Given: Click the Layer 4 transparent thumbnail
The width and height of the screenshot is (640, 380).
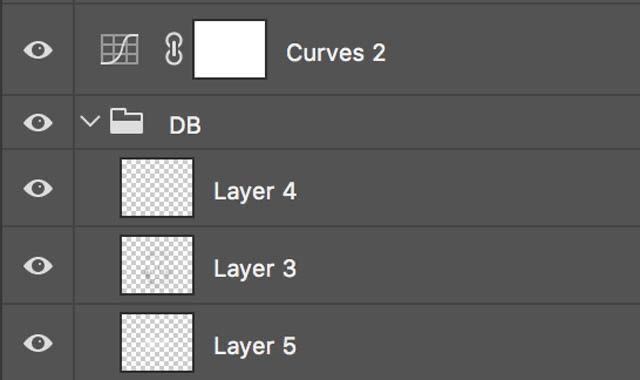Looking at the screenshot, I should 157,188.
